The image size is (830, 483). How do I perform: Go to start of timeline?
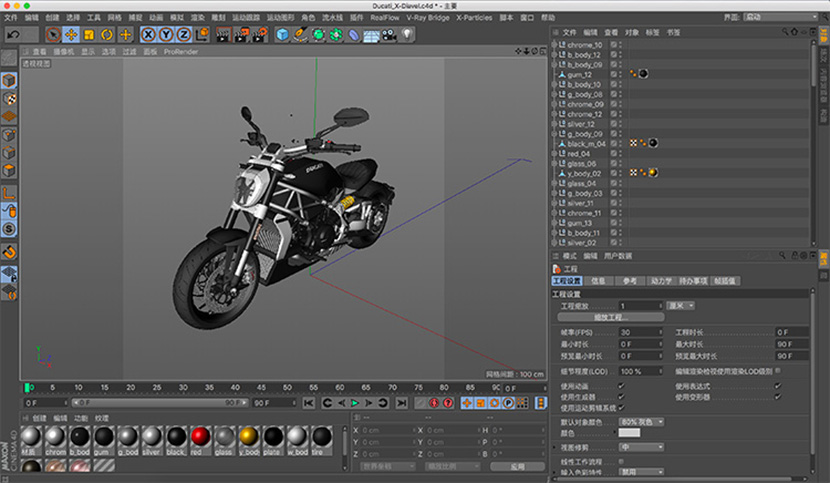[x=309, y=403]
